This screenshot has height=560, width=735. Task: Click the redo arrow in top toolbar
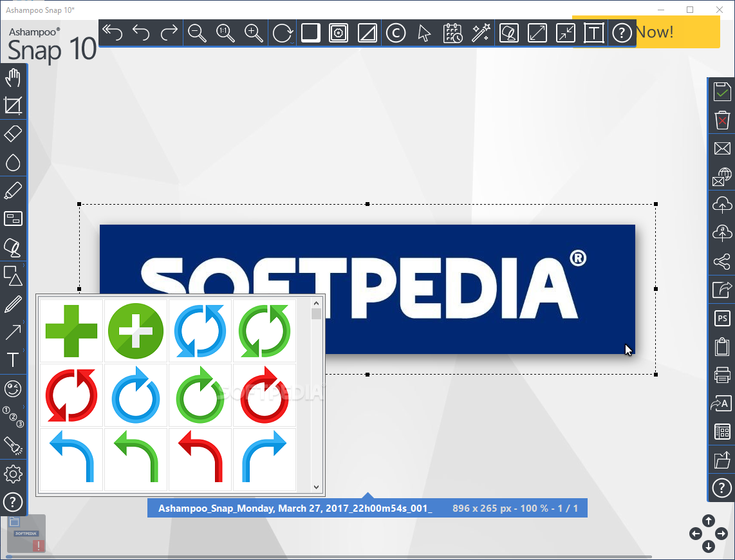(169, 33)
